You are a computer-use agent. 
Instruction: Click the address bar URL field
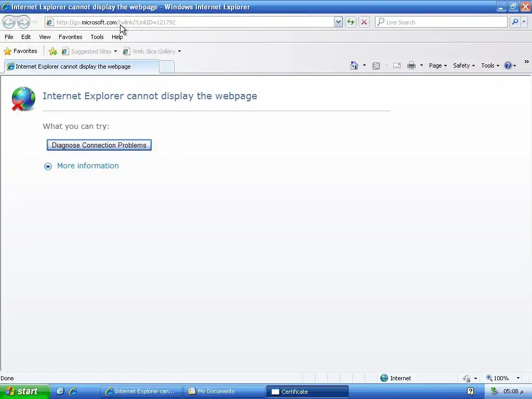click(189, 22)
